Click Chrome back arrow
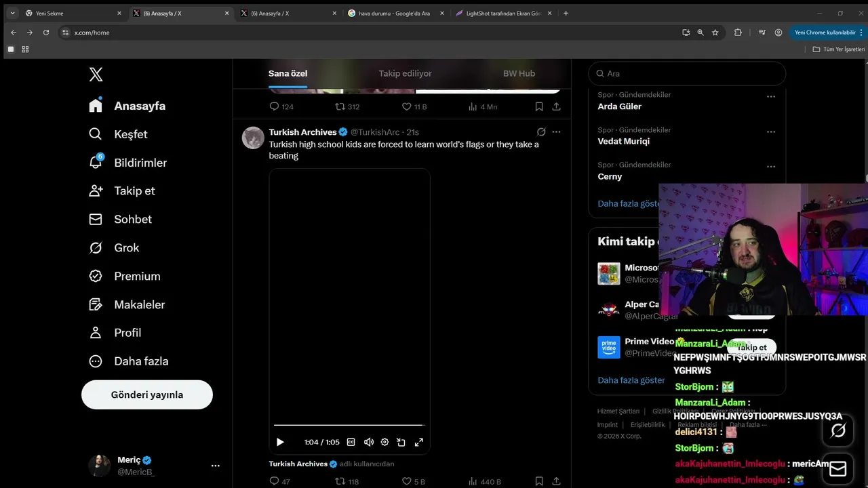 click(14, 33)
